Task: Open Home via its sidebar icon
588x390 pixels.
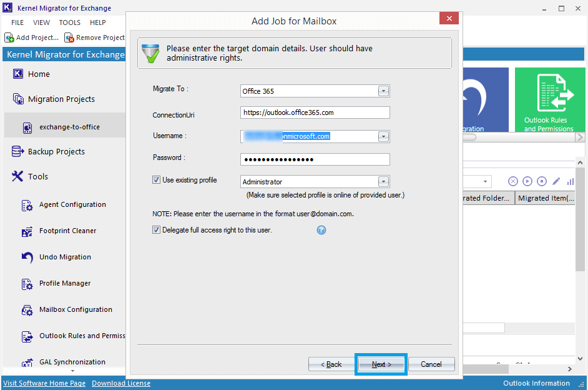Action: (x=18, y=74)
